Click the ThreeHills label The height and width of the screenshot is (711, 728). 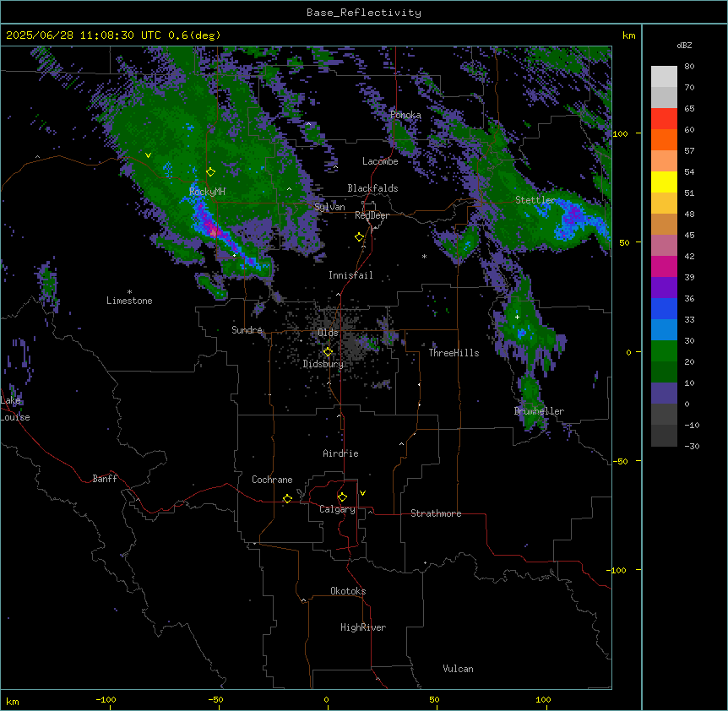(454, 353)
